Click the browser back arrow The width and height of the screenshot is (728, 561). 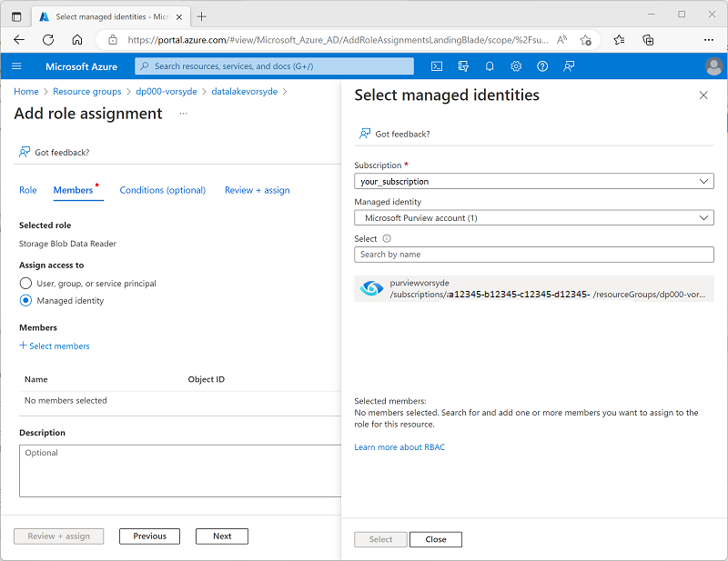19,40
